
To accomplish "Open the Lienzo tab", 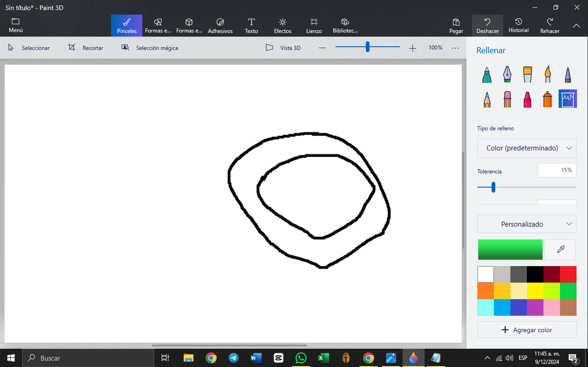I will click(x=314, y=26).
